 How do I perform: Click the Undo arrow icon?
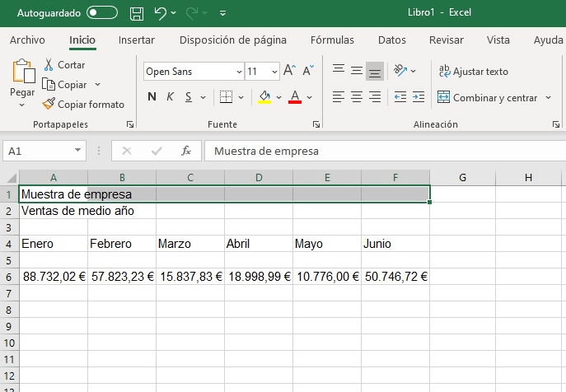161,13
